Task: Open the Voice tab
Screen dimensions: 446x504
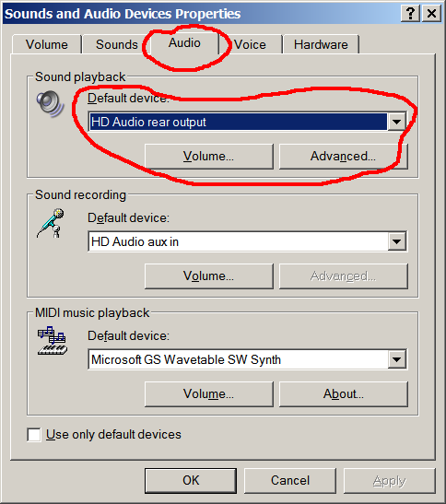Action: (x=250, y=44)
